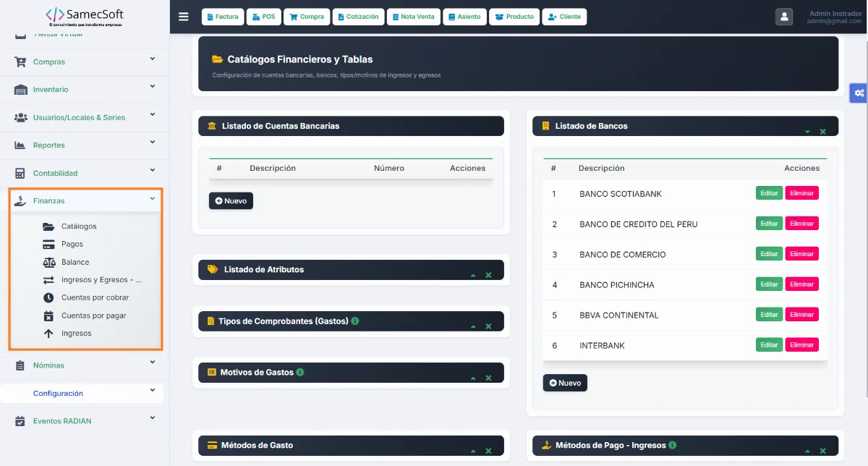
Task: Click the Factura shortcut button
Action: 223,17
